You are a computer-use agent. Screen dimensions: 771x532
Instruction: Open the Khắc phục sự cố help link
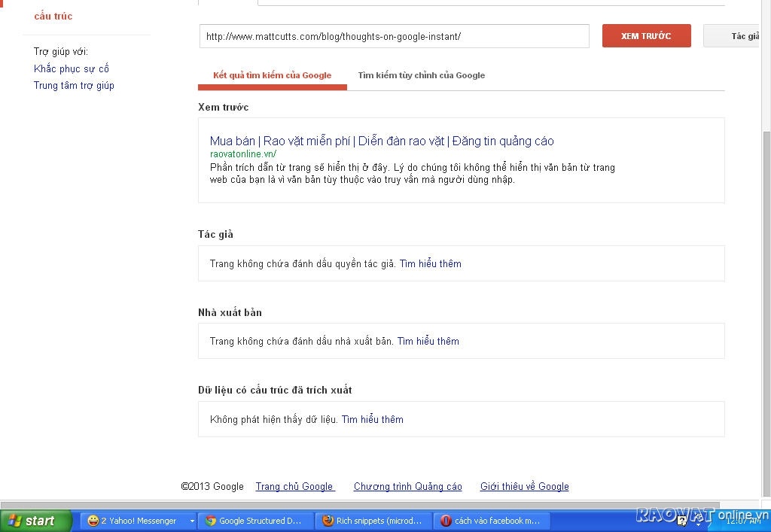pyautogui.click(x=72, y=68)
